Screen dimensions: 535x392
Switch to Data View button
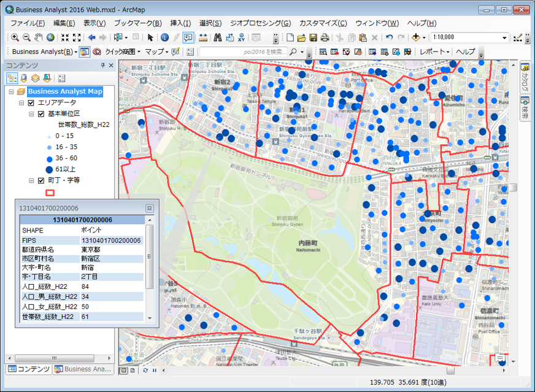[123, 370]
